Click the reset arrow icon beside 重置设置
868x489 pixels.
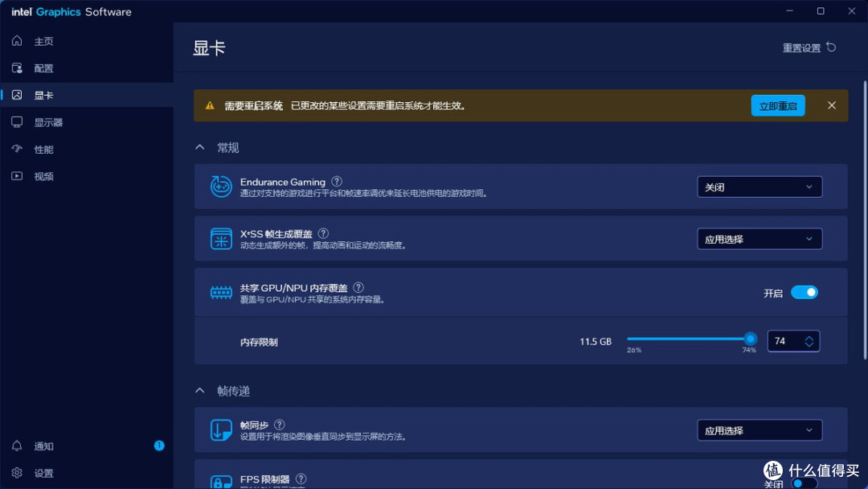tap(831, 47)
